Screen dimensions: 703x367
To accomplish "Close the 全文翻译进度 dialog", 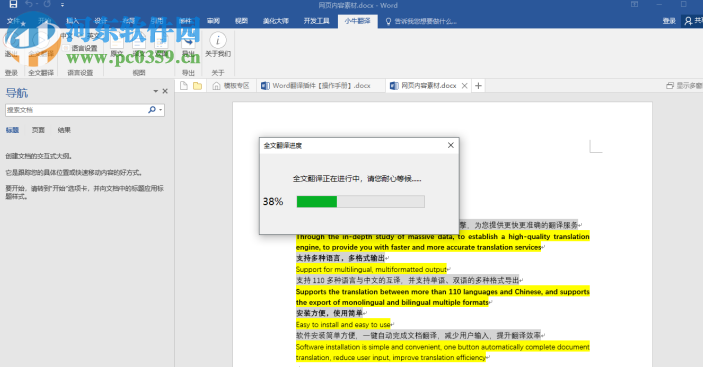I will (x=451, y=145).
